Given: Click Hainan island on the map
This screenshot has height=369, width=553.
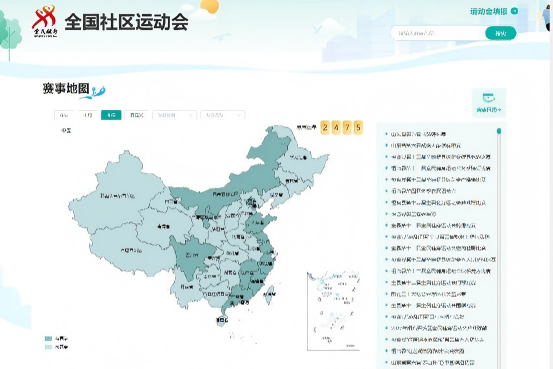Looking at the screenshot, I should [222, 320].
